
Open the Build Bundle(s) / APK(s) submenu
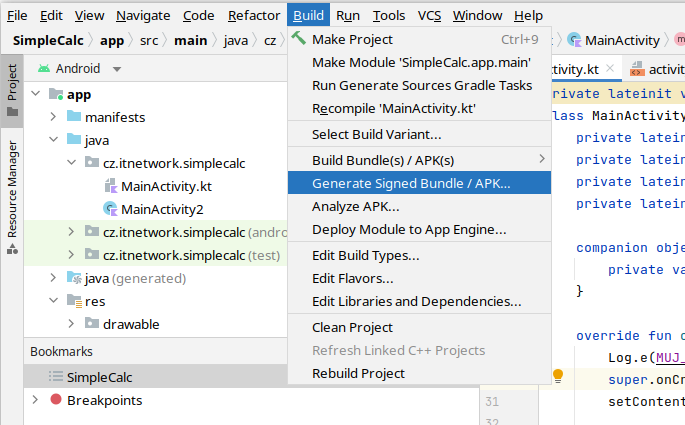coord(419,160)
